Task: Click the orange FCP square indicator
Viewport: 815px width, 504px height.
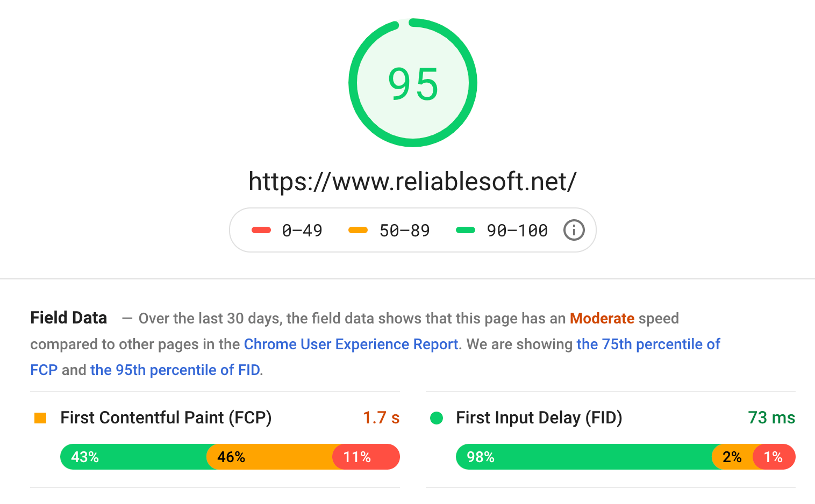Action: [40, 418]
